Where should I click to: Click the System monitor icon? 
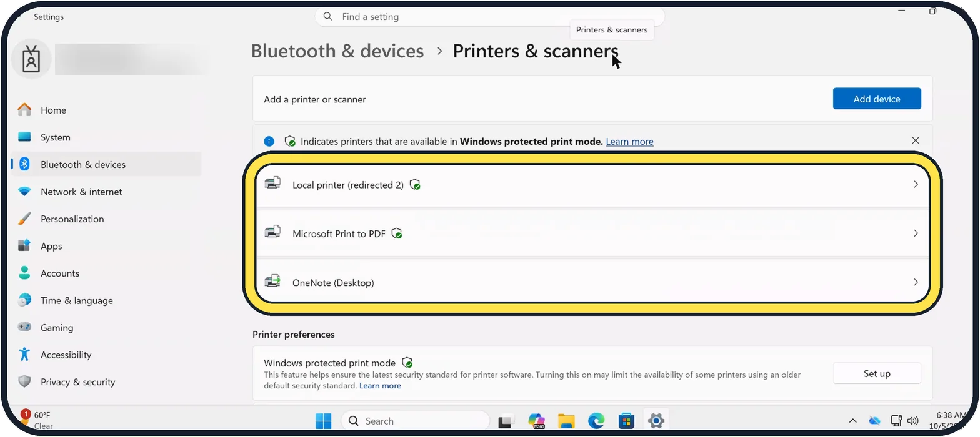pyautogui.click(x=24, y=137)
